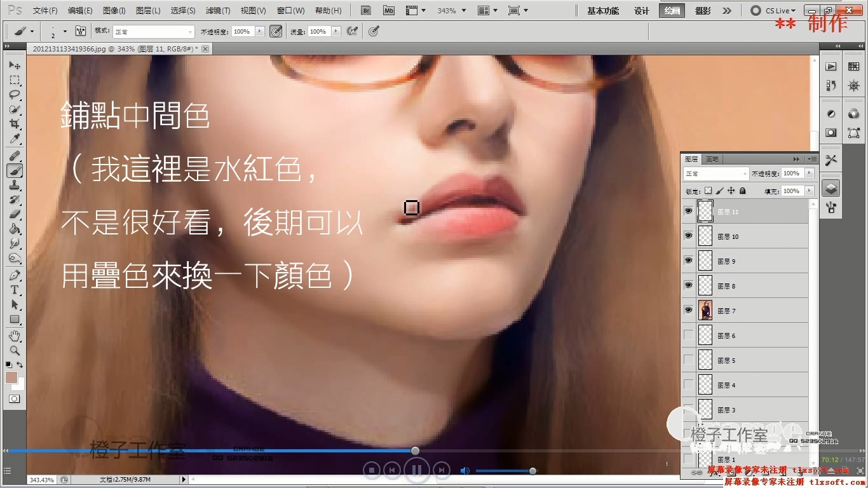This screenshot has width=868, height=488.
Task: Toggle tablet pressure controls opacity
Action: (276, 31)
